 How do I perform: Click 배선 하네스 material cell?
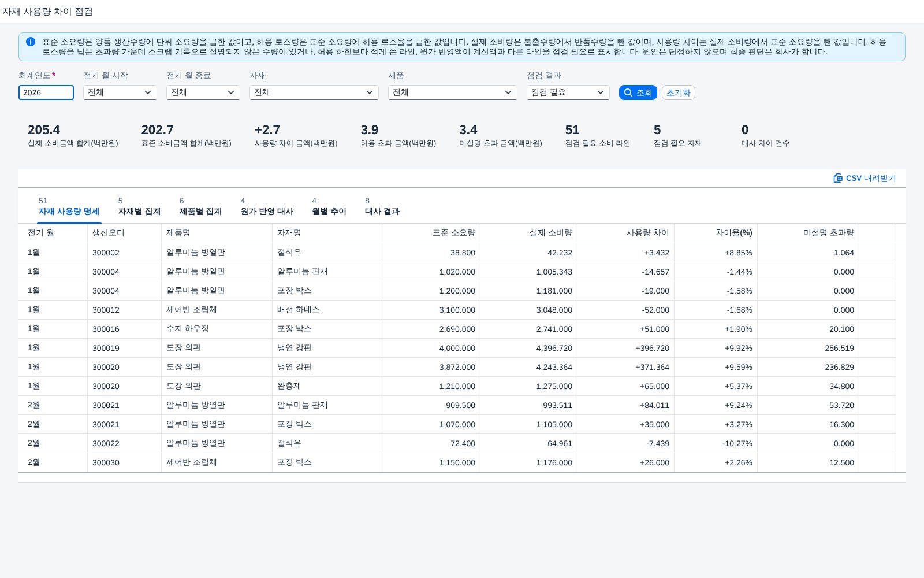328,310
